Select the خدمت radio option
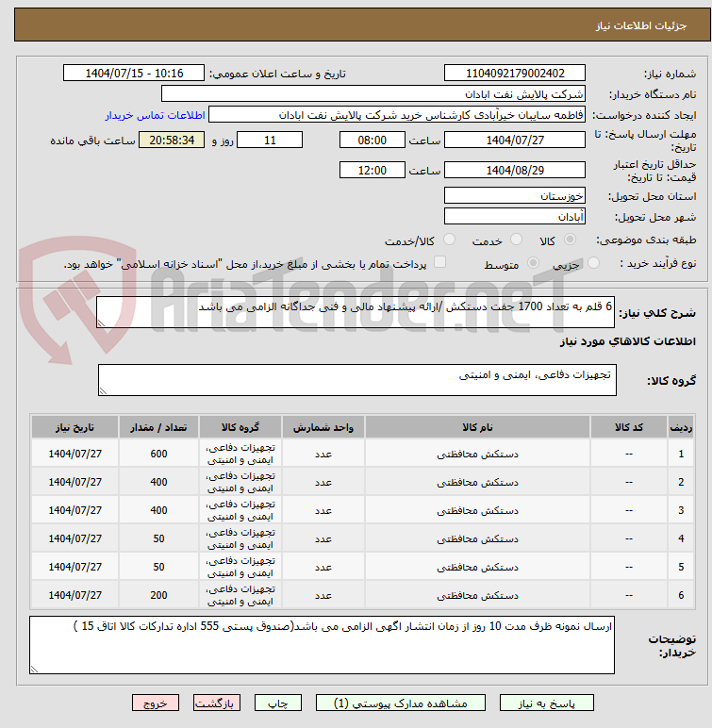The height and width of the screenshot is (728, 712). point(516,240)
